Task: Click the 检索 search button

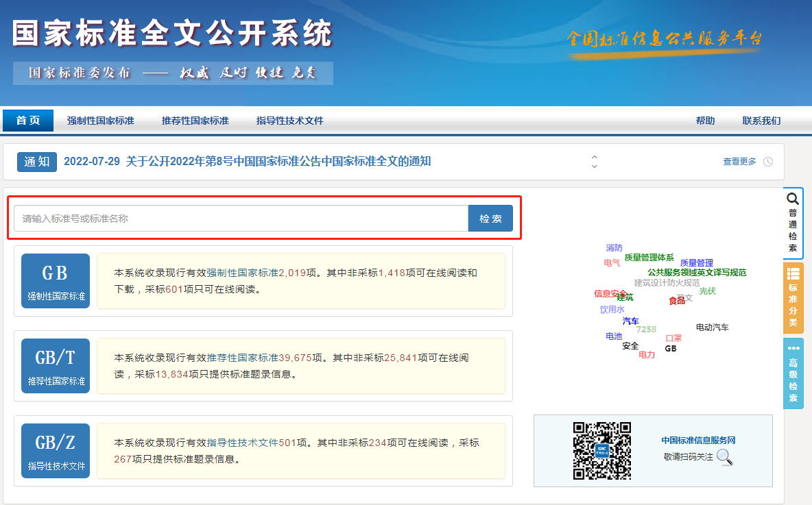Action: pos(490,219)
